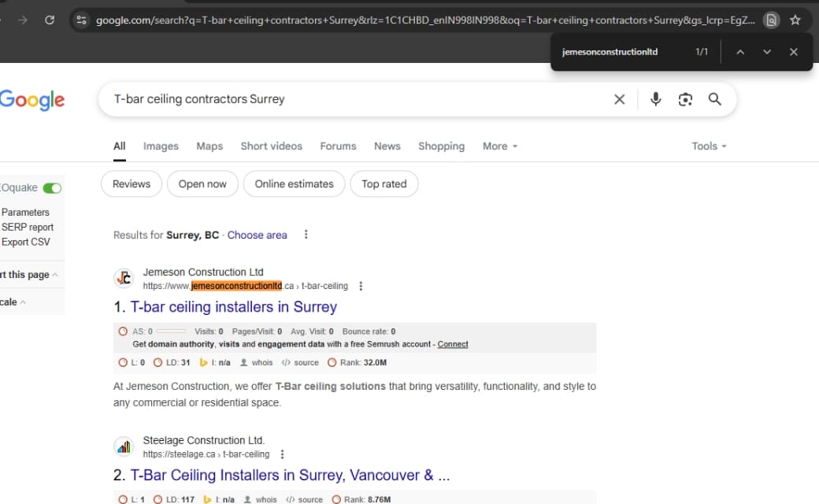Click the Steelage Construction Ltd. site name

click(204, 440)
